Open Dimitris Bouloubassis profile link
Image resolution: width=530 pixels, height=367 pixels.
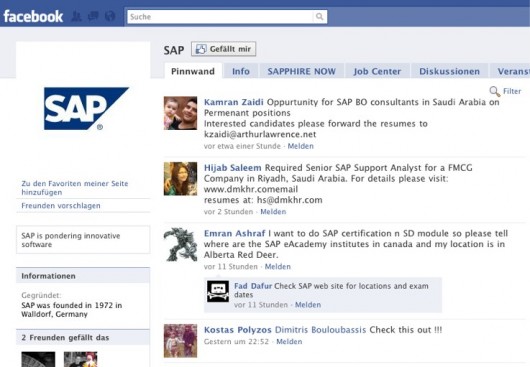pyautogui.click(x=320, y=330)
